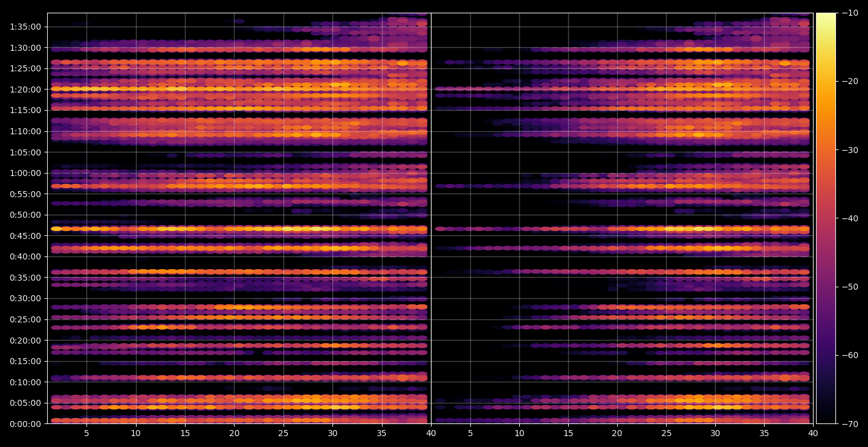The width and height of the screenshot is (868, 447).
Task: Click x-axis tick 25 of the right plot
Action: [666, 433]
